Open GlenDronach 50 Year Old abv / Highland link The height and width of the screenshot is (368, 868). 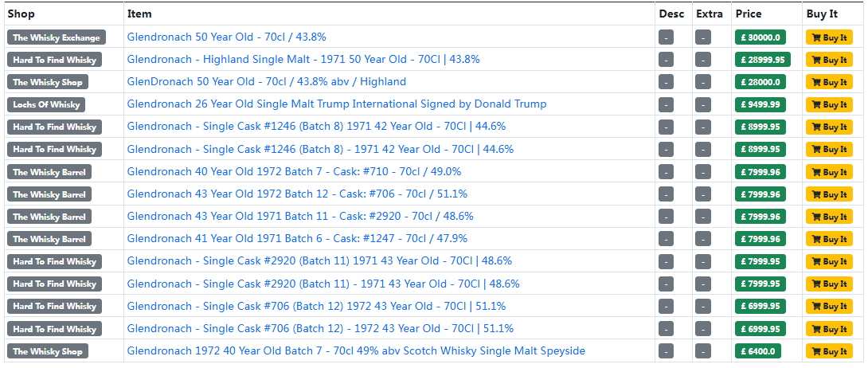(x=266, y=81)
